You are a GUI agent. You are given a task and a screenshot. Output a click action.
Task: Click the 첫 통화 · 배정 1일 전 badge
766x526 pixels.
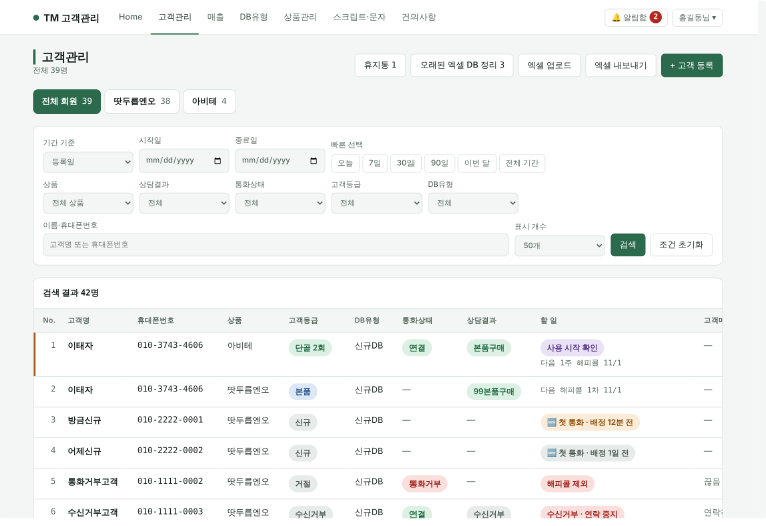(588, 453)
